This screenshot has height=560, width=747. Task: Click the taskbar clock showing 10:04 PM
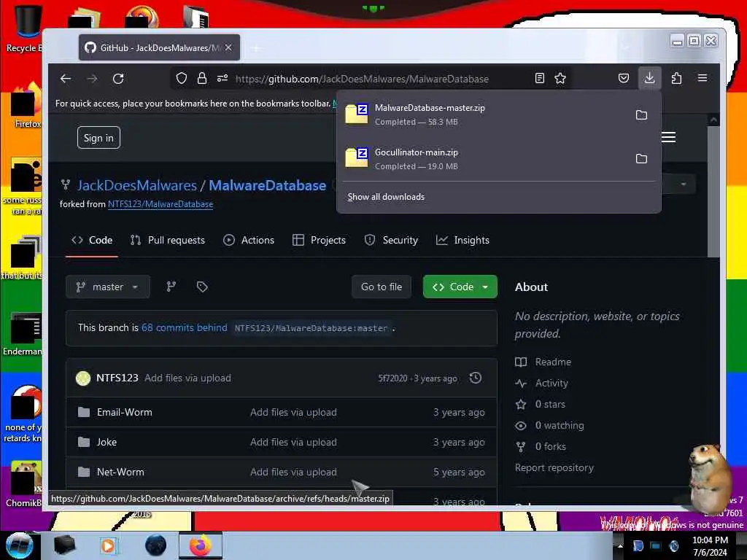click(x=710, y=545)
